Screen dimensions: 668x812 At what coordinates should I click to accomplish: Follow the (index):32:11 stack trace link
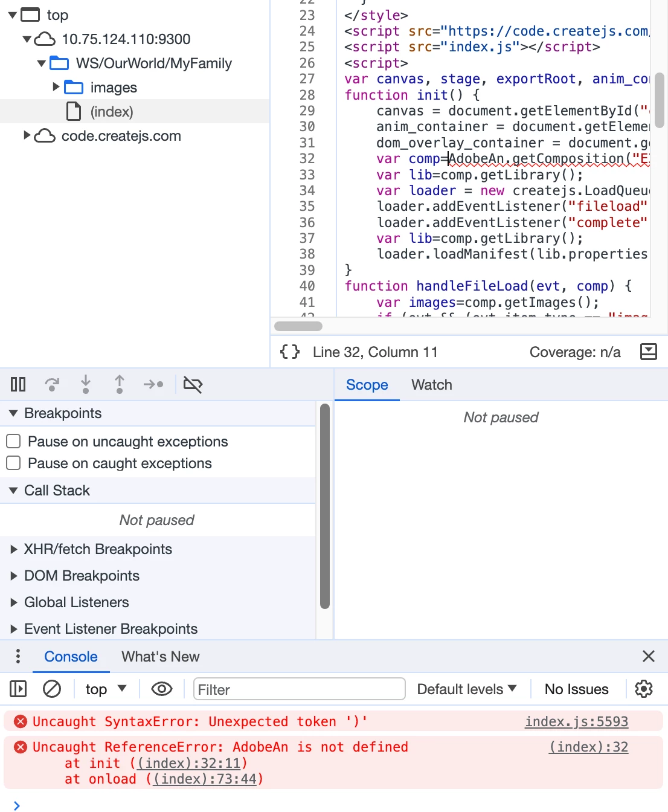[189, 763]
